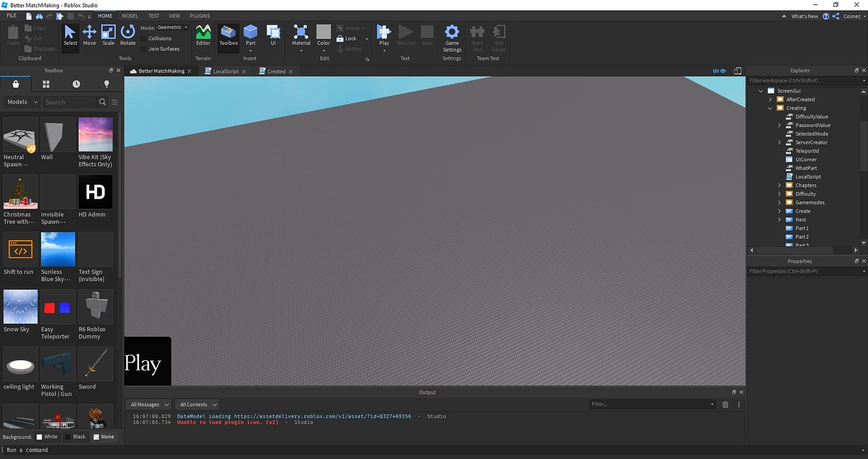Set Toolbox background to Black

pos(75,436)
